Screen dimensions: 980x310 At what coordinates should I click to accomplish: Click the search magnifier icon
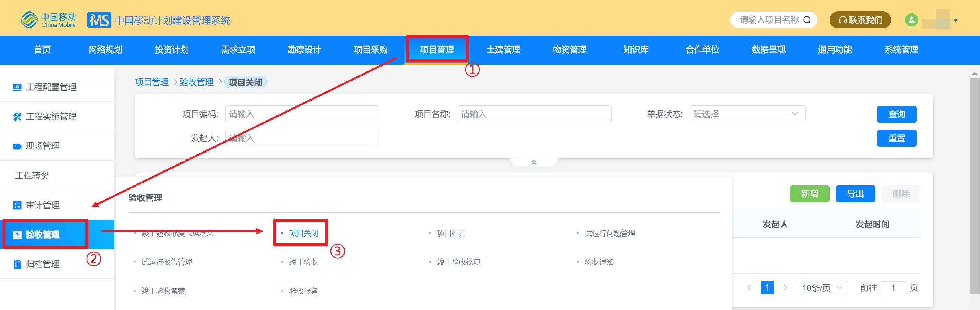(x=807, y=20)
